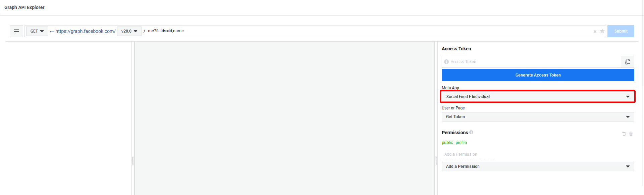Image resolution: width=644 pixels, height=195 pixels.
Task: Expand the v20.0 version dropdown
Action: pos(129,31)
